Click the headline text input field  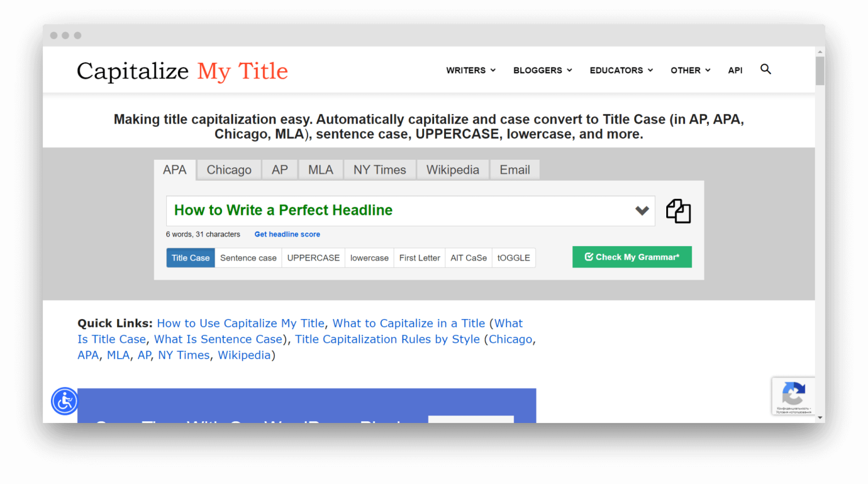[396, 211]
